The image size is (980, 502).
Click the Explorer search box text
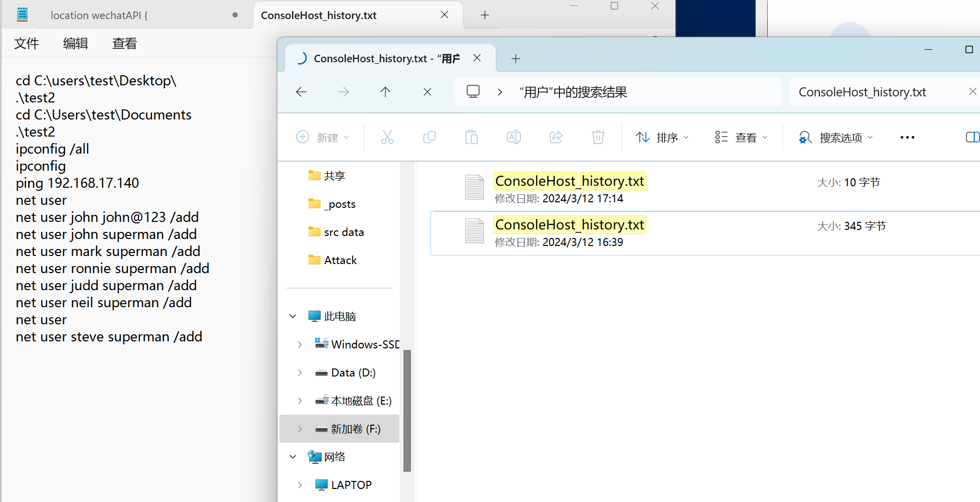862,92
